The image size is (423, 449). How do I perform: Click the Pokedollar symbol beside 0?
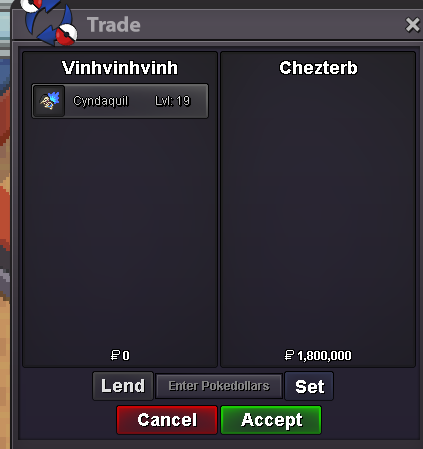tap(115, 355)
